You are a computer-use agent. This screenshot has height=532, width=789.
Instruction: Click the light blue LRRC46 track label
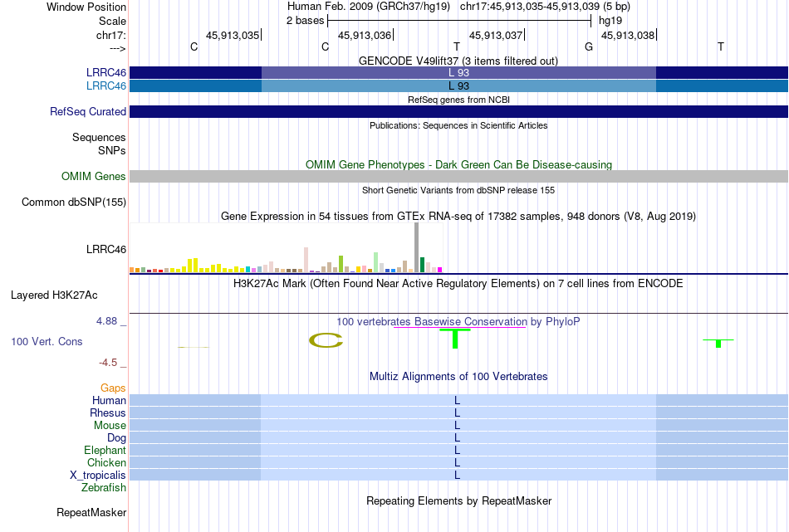tap(105, 86)
